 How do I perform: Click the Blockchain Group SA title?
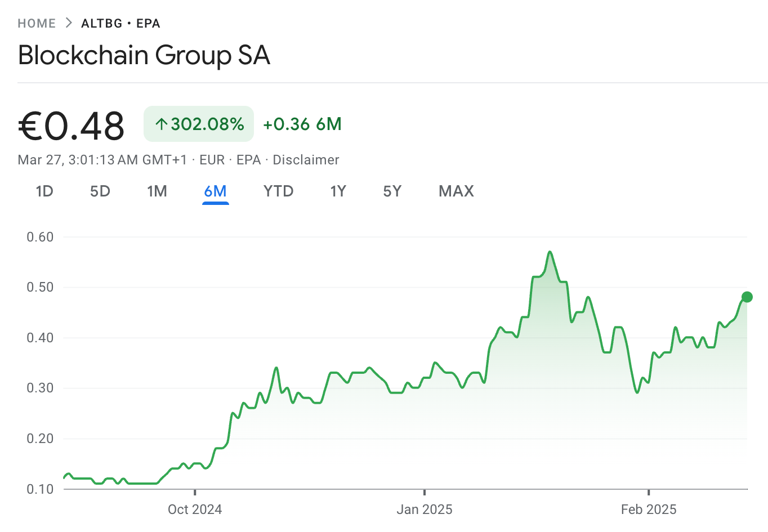tap(144, 55)
